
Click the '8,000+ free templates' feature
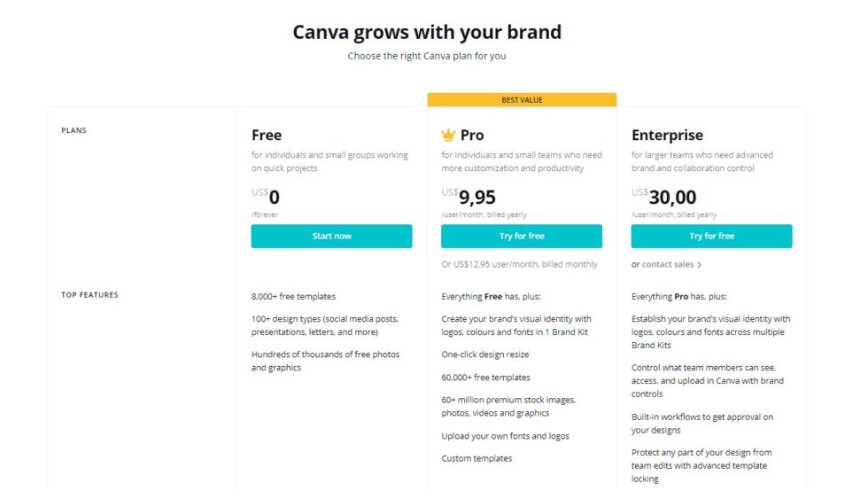click(x=293, y=297)
